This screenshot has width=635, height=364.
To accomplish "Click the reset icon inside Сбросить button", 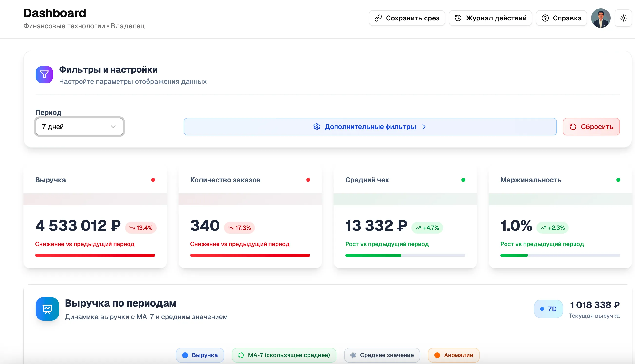I will (574, 127).
